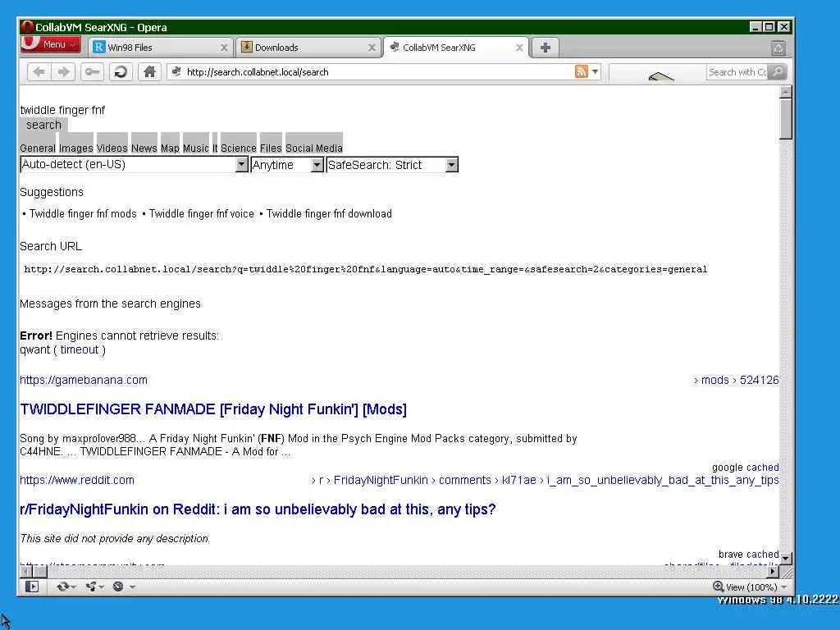Click the horizontal scrollbar thumb
The width and height of the screenshot is (840, 630).
pos(39,572)
